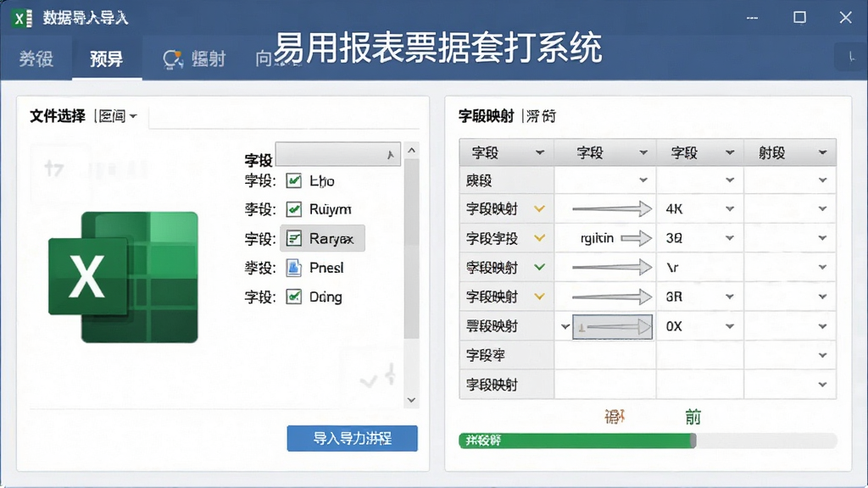The height and width of the screenshot is (488, 868).
Task: Expand the 3R value dropdown
Action: click(x=730, y=297)
